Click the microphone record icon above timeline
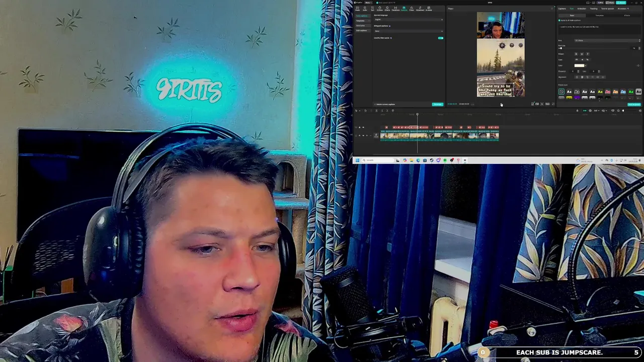 [x=577, y=111]
